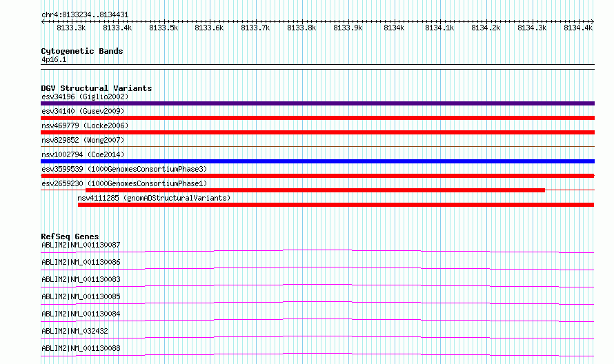This screenshot has width=614, height=364.
Task: Click the 8133.6k ruler tick label
Action: (x=210, y=28)
